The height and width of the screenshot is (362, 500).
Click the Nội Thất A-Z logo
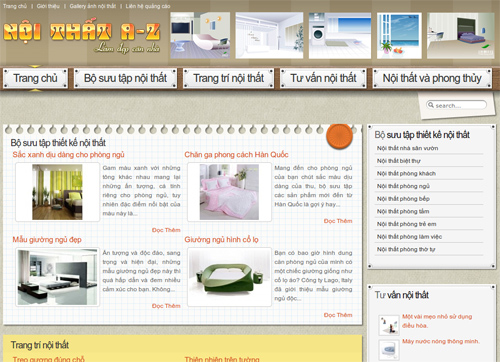click(82, 37)
